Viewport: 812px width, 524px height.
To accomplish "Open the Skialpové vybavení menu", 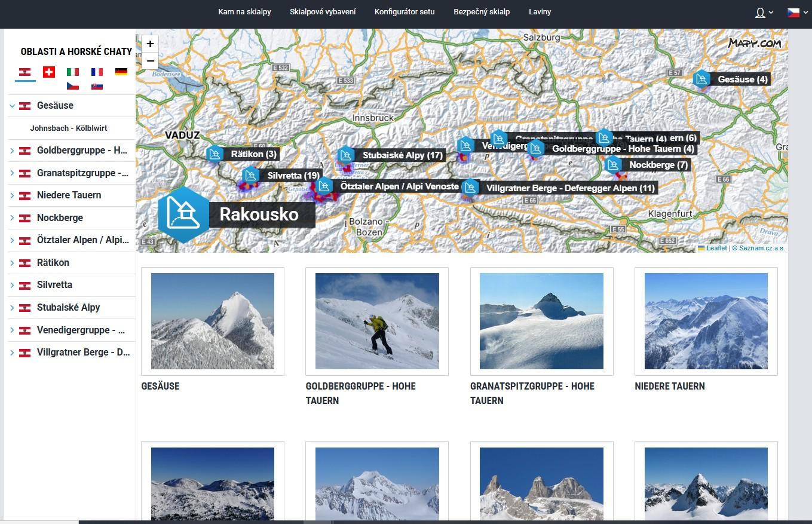I will click(x=323, y=12).
